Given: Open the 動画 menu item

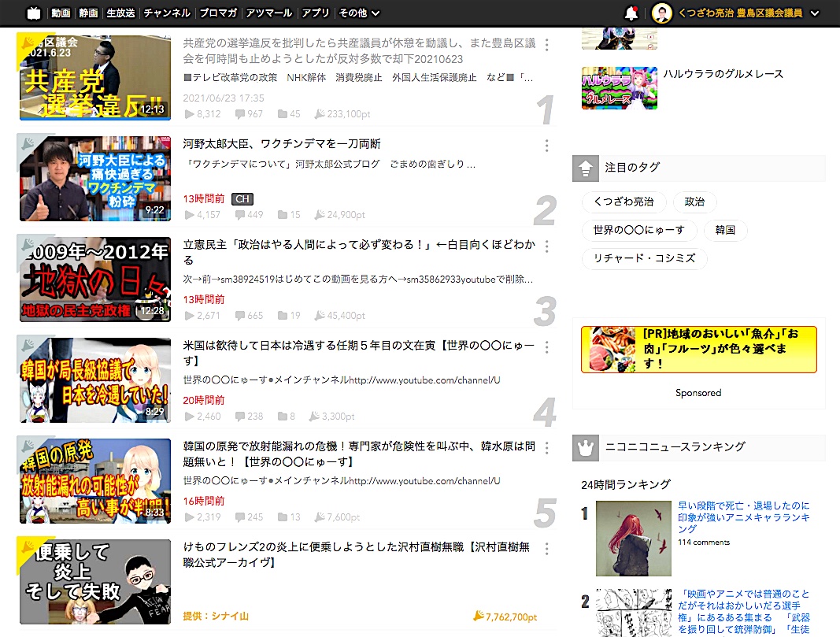Looking at the screenshot, I should tap(61, 13).
